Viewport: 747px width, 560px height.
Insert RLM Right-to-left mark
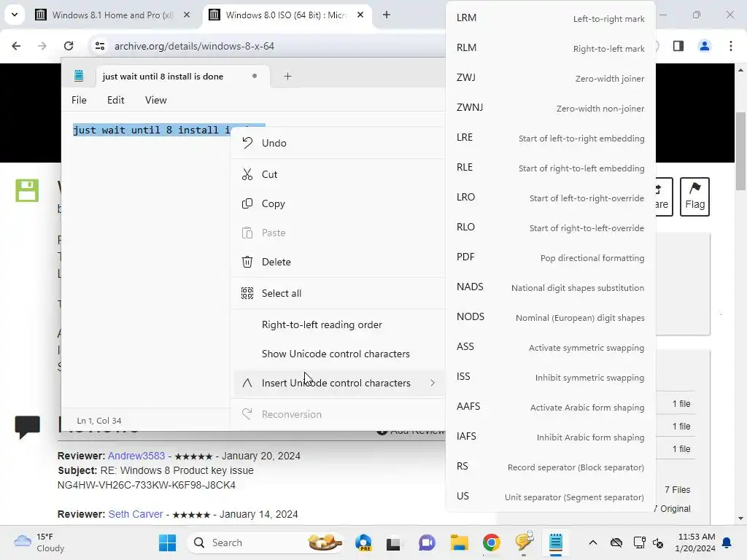tap(550, 48)
